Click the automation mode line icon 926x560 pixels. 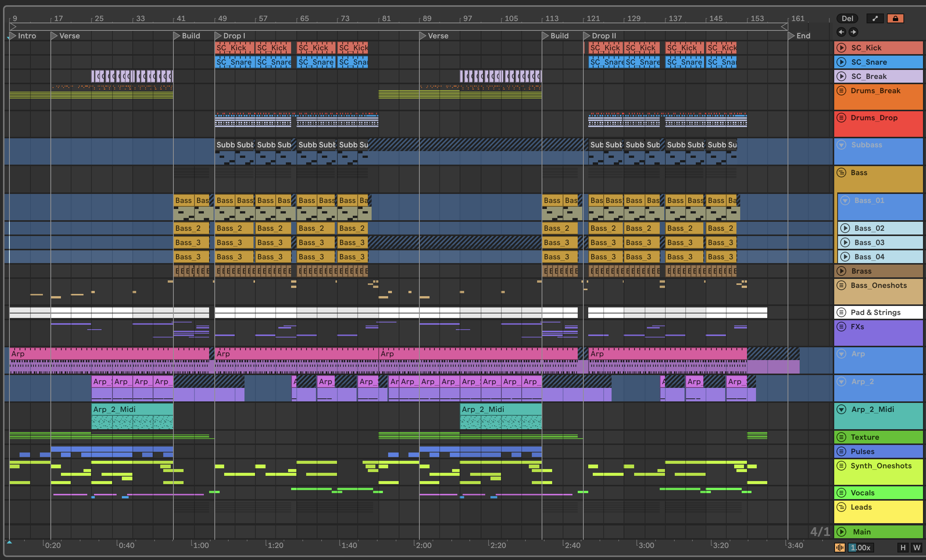point(875,18)
